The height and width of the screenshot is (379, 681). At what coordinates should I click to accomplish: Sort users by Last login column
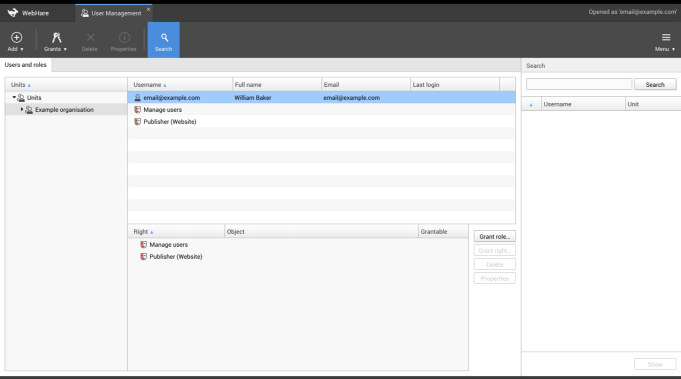pos(455,85)
